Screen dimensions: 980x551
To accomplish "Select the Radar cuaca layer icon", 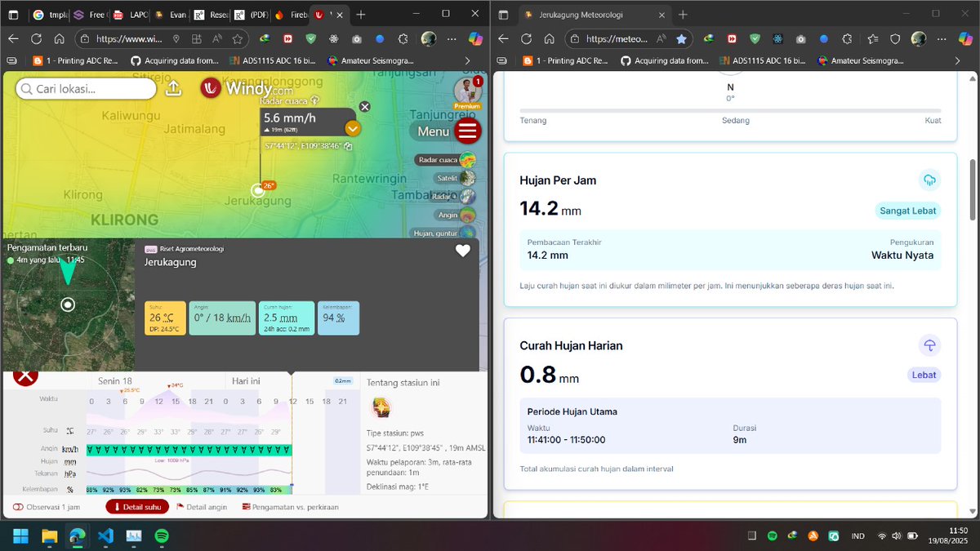I will [x=468, y=160].
